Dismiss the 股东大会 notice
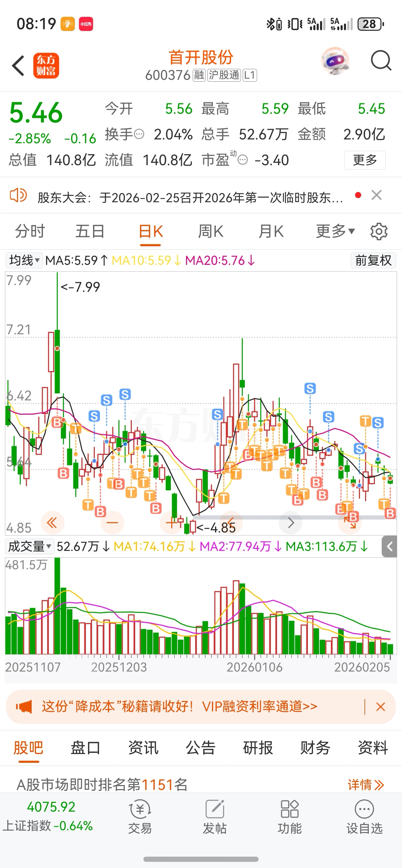Screen dimensions: 402x868 pos(376,195)
